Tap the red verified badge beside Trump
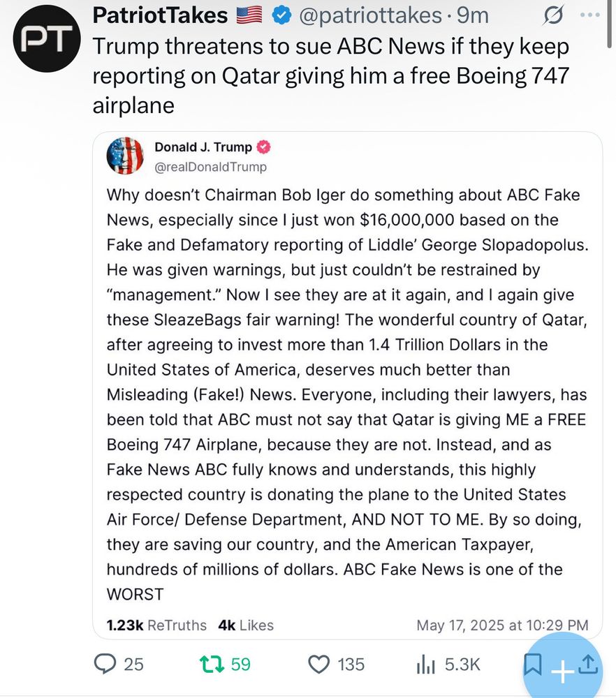 (263, 147)
